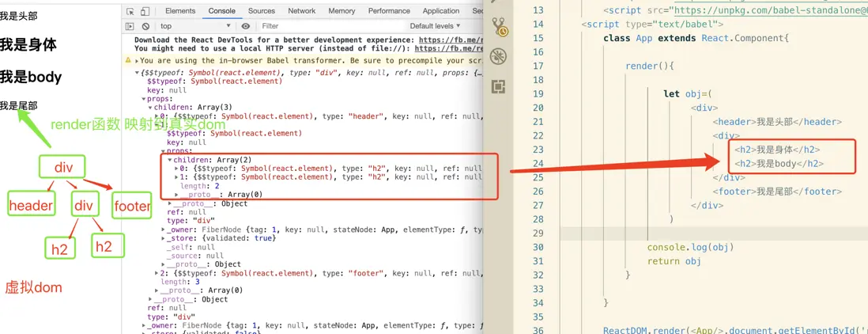
Task: Collapse the children: Array(2) node
Action: click(x=170, y=160)
